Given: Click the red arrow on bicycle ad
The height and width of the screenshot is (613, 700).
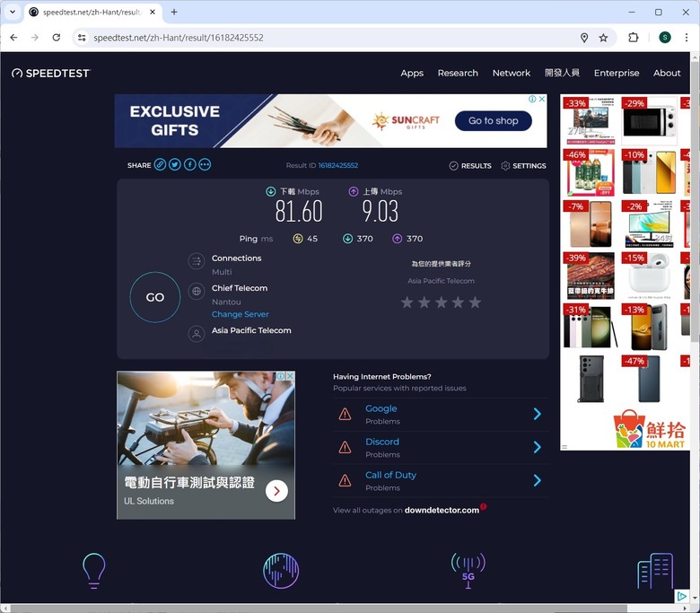Looking at the screenshot, I should 276,491.
